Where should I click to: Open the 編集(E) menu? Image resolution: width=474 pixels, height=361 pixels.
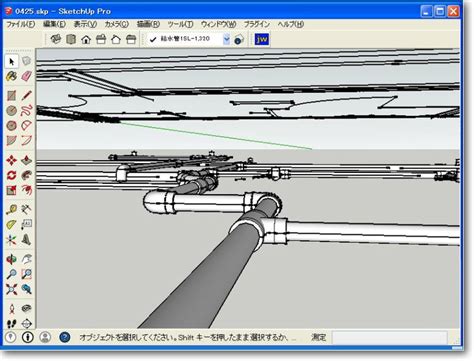(54, 24)
